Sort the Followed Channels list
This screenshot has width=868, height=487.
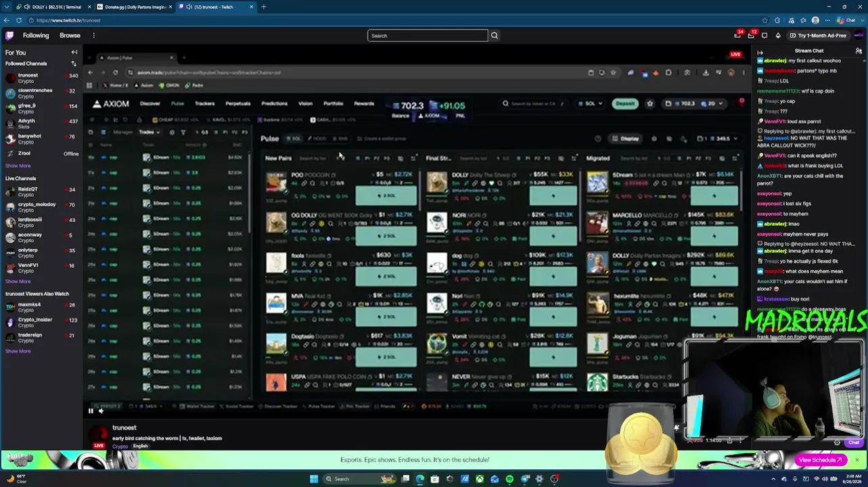pyautogui.click(x=74, y=64)
